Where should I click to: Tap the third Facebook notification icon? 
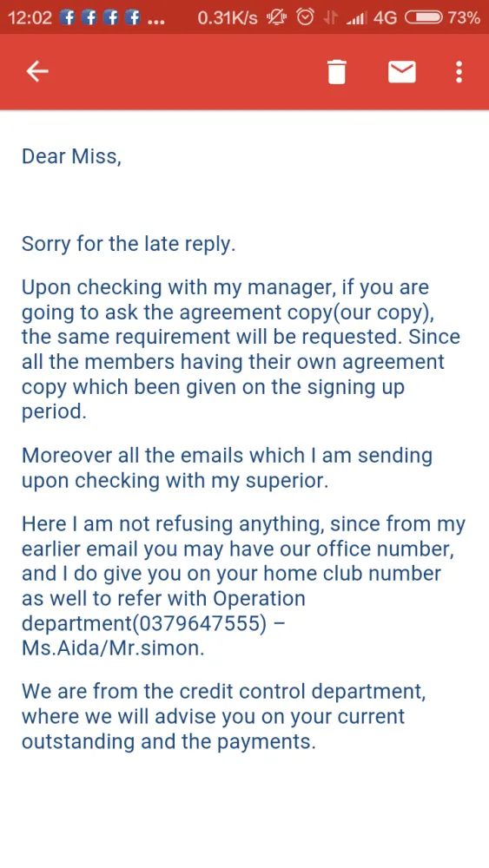point(111,17)
